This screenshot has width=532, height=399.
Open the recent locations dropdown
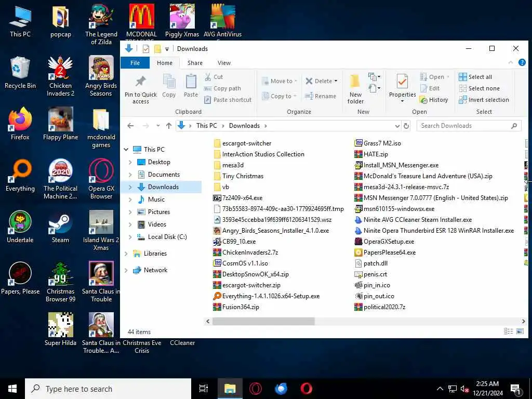click(x=158, y=126)
